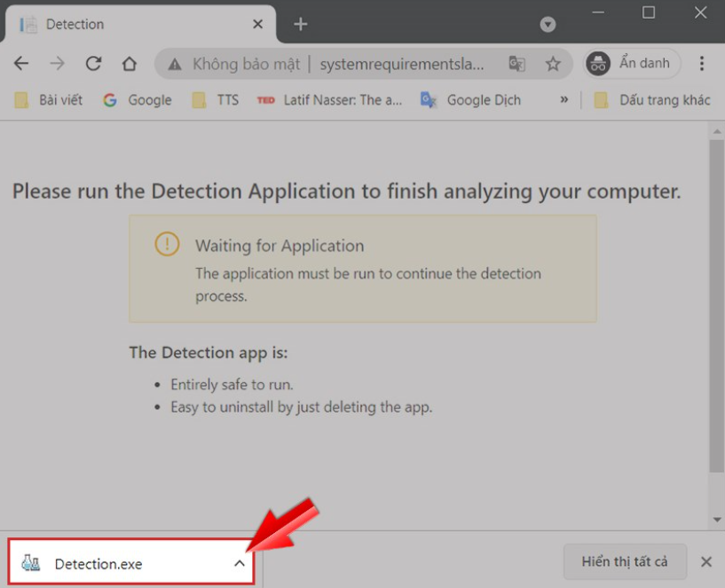The image size is (725, 588).
Task: Click Detection.exe flask file icon
Action: coord(31,563)
